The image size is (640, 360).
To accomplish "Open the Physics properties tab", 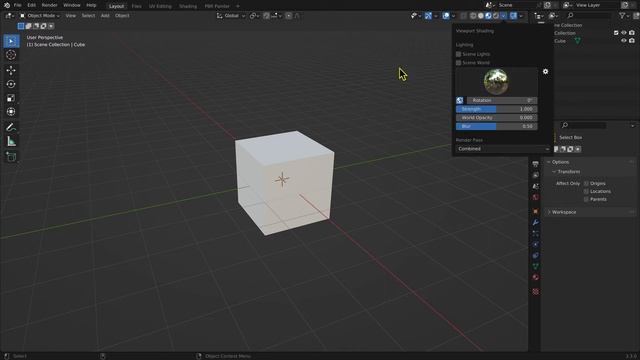I will pos(536,244).
